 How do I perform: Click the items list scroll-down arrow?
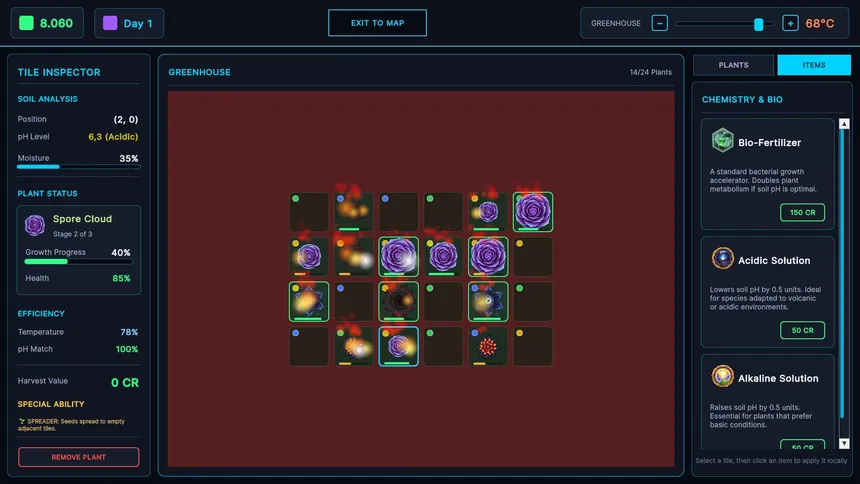point(844,442)
